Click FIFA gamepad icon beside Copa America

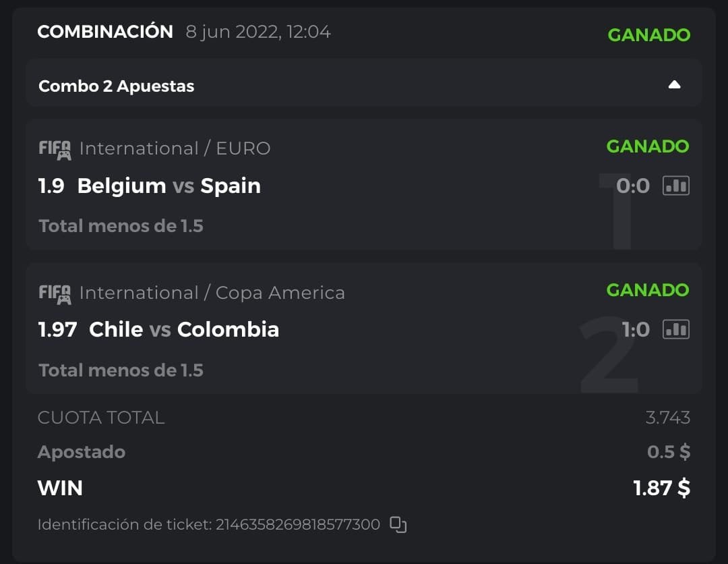[x=55, y=293]
